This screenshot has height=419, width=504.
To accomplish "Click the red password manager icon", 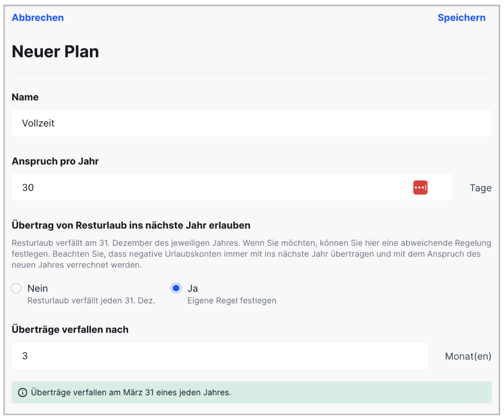I will (x=420, y=187).
